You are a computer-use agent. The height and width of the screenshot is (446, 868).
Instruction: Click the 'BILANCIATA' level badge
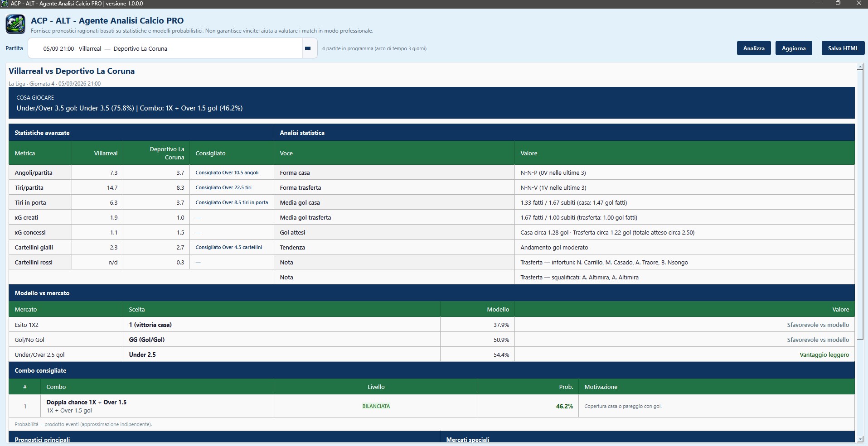tap(376, 406)
